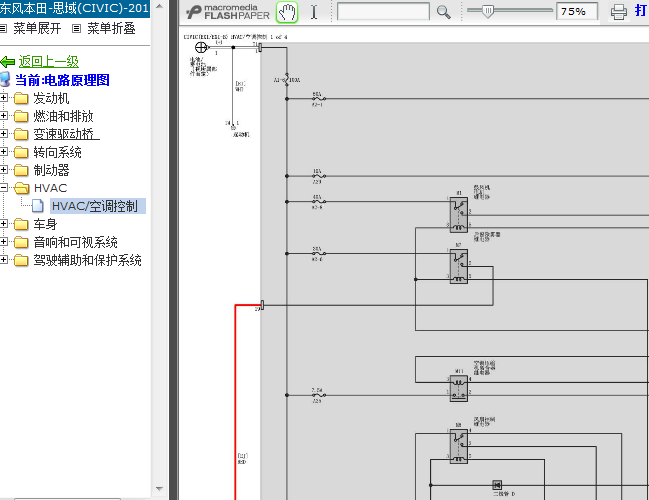Click the sidebar scroll up arrow

point(159,7)
